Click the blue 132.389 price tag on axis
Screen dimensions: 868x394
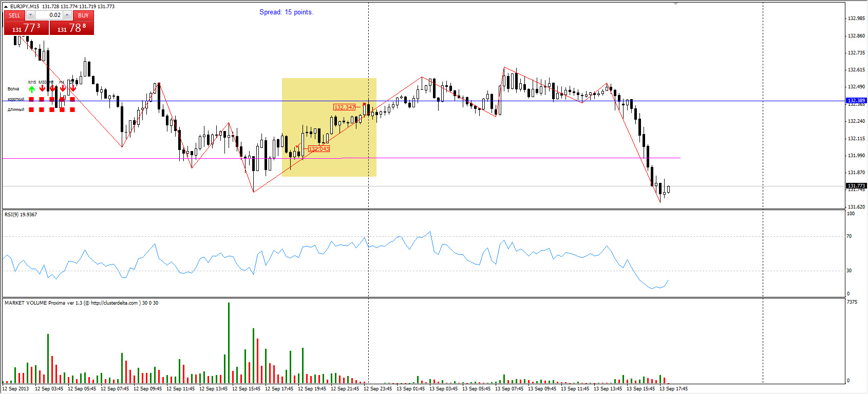tap(856, 101)
